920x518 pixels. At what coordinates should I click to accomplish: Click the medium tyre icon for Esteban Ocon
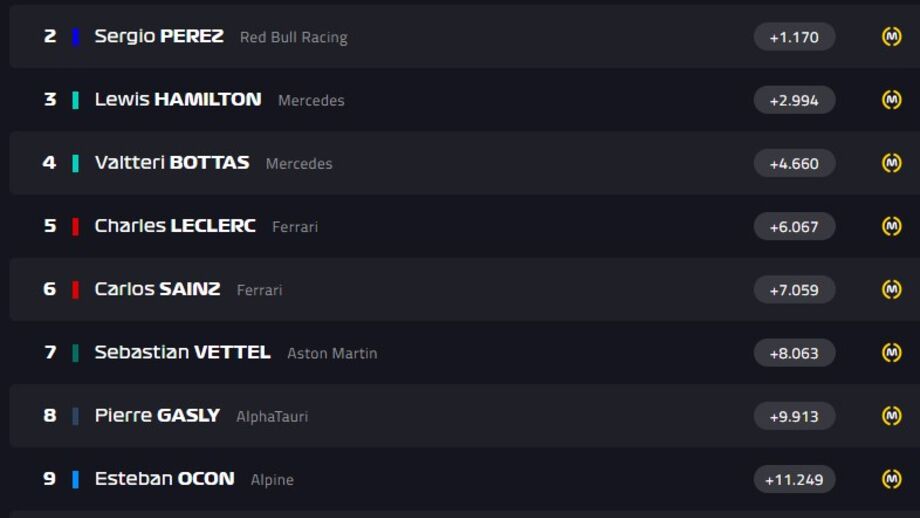point(892,479)
